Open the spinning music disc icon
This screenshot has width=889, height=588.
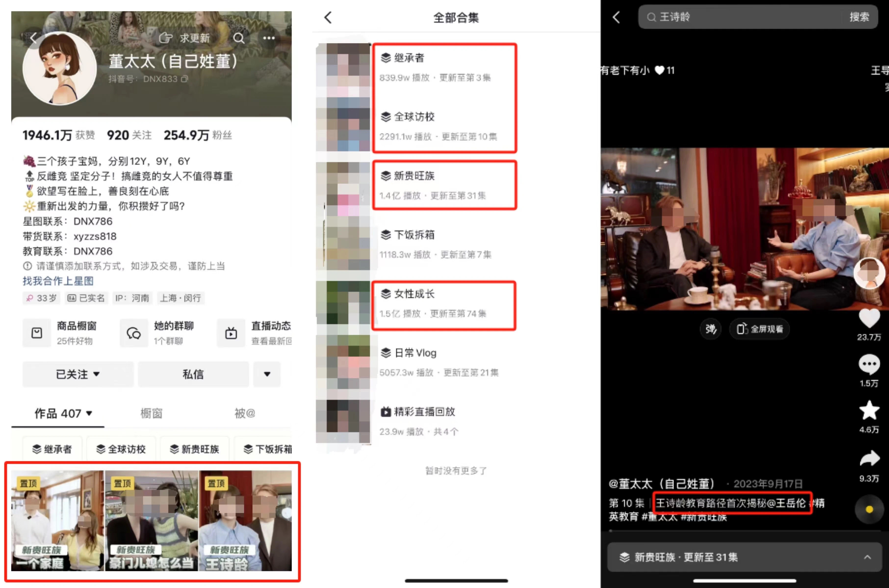click(869, 509)
